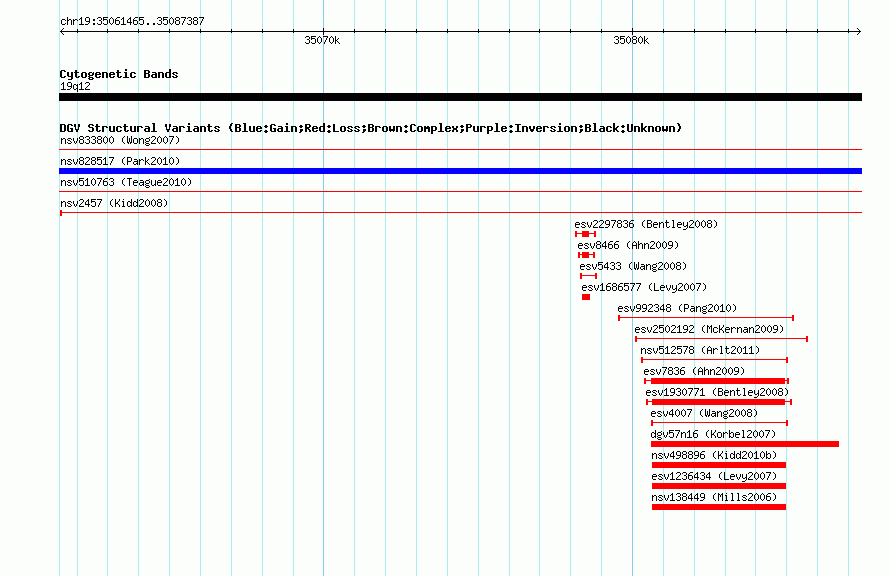Click the esv992348 thin red span
Viewport: 890px width, 576px height.
coord(706,318)
